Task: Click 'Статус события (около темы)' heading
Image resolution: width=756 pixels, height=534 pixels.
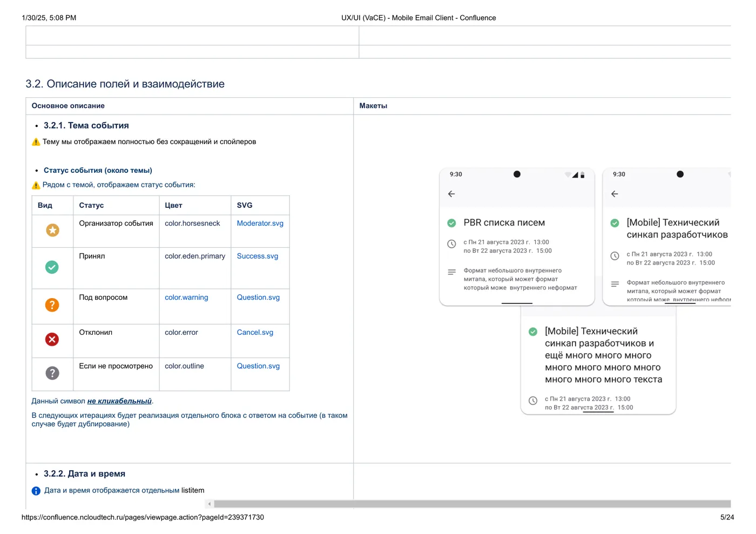Action: click(98, 171)
